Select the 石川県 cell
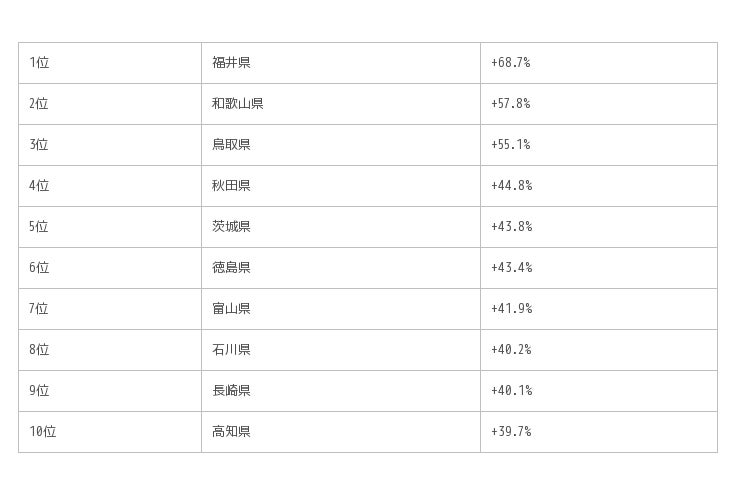This screenshot has width=740, height=493. 231,350
